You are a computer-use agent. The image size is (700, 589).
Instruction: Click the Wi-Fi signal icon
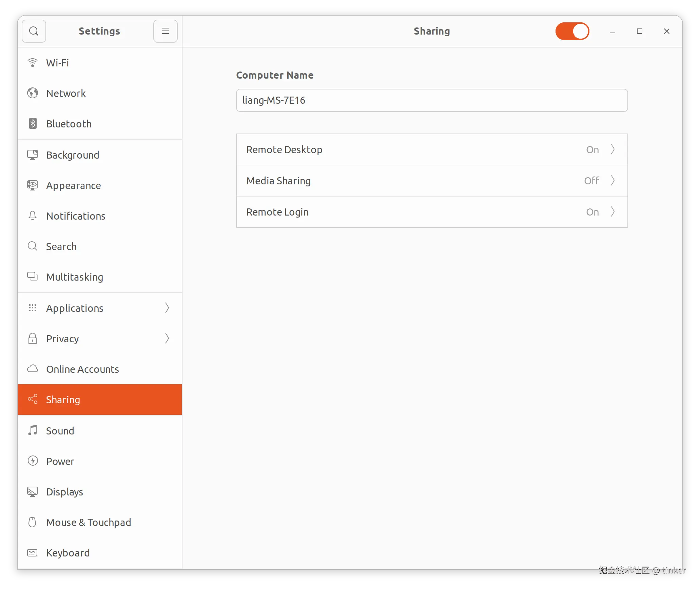click(33, 63)
